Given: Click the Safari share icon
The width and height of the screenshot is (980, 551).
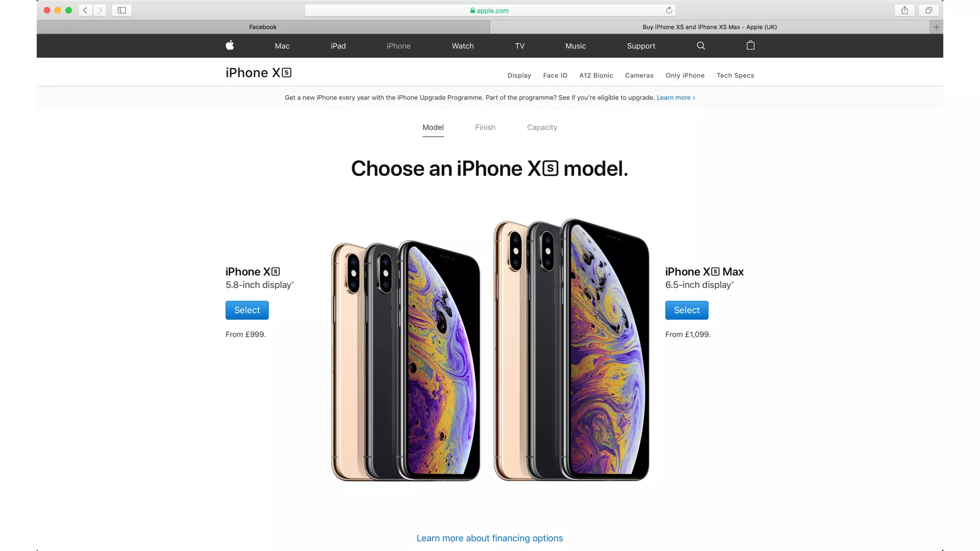Looking at the screenshot, I should (904, 10).
